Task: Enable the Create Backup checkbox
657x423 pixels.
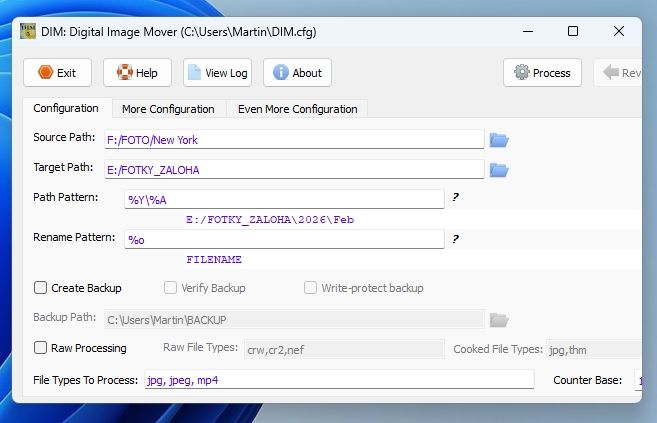Action: tap(41, 288)
